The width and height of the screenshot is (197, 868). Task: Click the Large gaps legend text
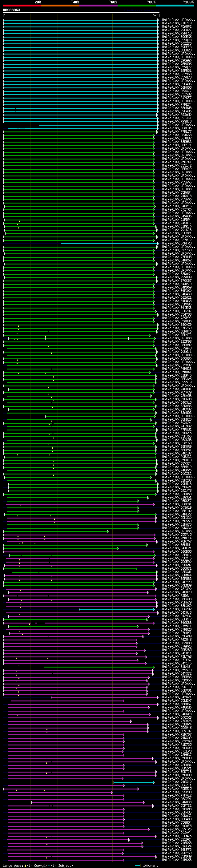pos(38,865)
